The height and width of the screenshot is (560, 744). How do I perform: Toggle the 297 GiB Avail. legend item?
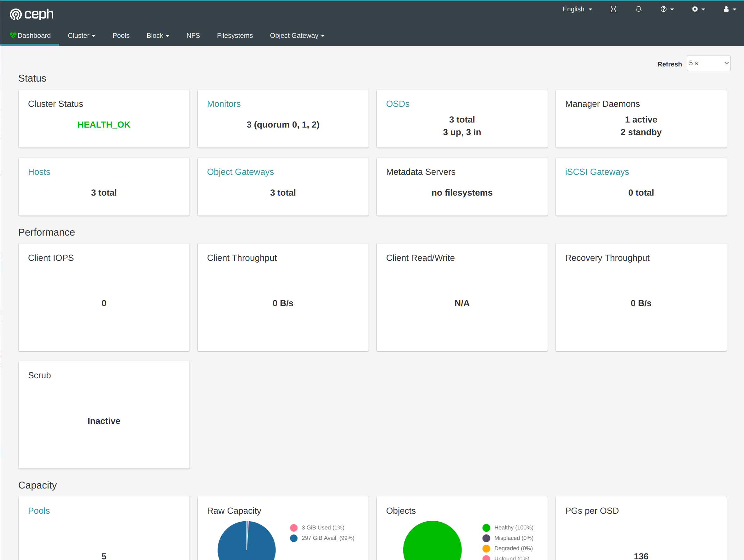tap(327, 538)
